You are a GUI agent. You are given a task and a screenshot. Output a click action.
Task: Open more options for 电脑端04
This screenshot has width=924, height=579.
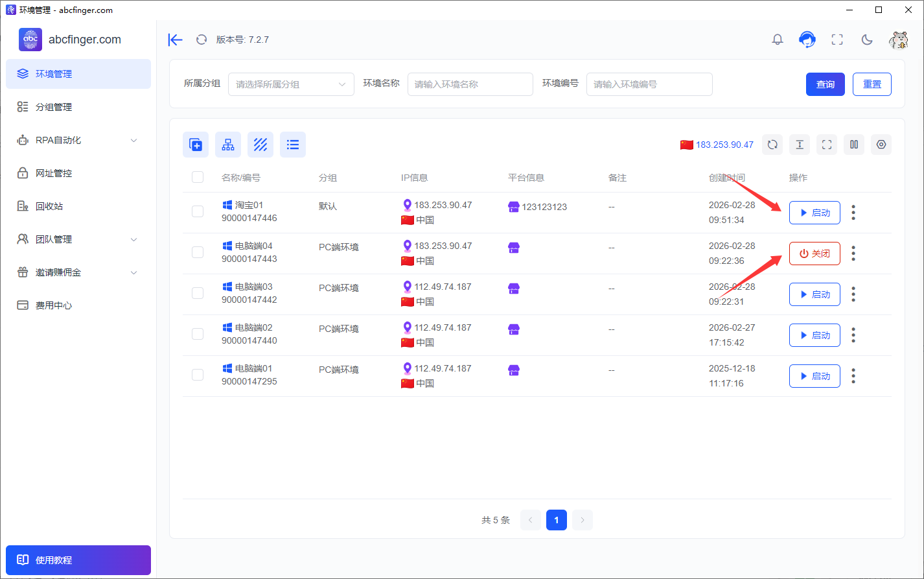click(853, 254)
